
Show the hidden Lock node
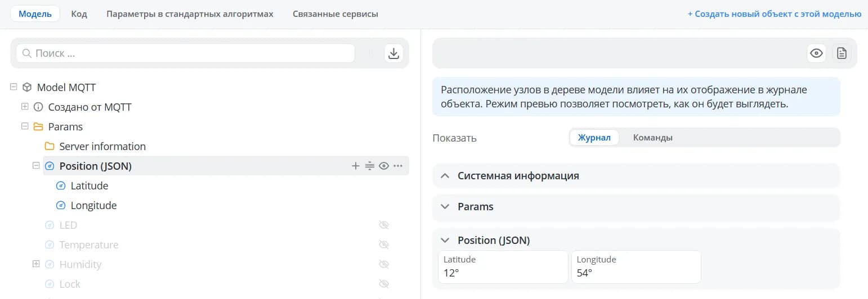coord(384,284)
